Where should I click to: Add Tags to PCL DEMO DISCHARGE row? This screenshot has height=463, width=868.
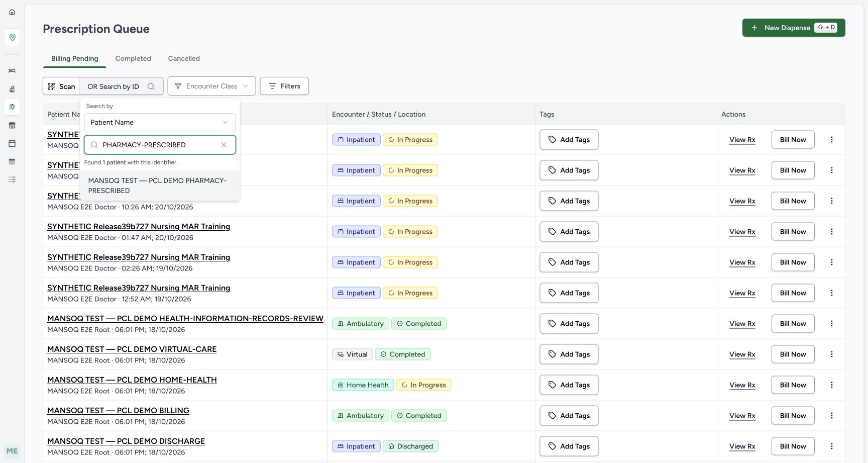coord(569,446)
